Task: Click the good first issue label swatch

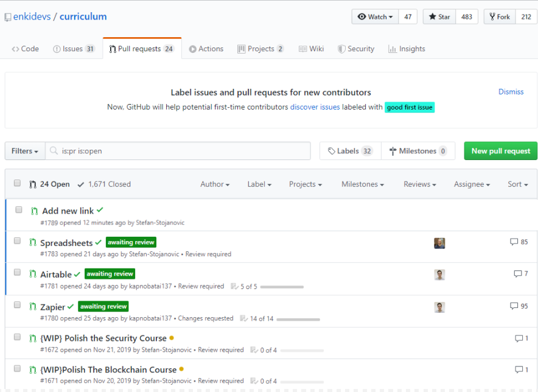Action: tap(410, 108)
